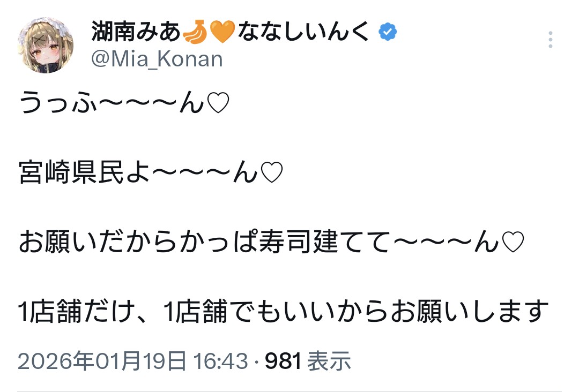Click the ななしいんく text in name
Viewport: 579px width, 392px height.
[303, 33]
